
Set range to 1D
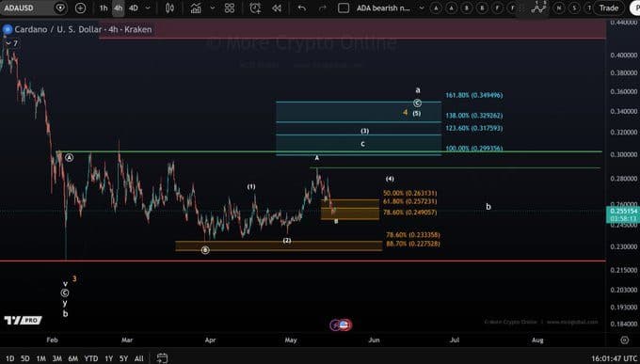pos(9,358)
